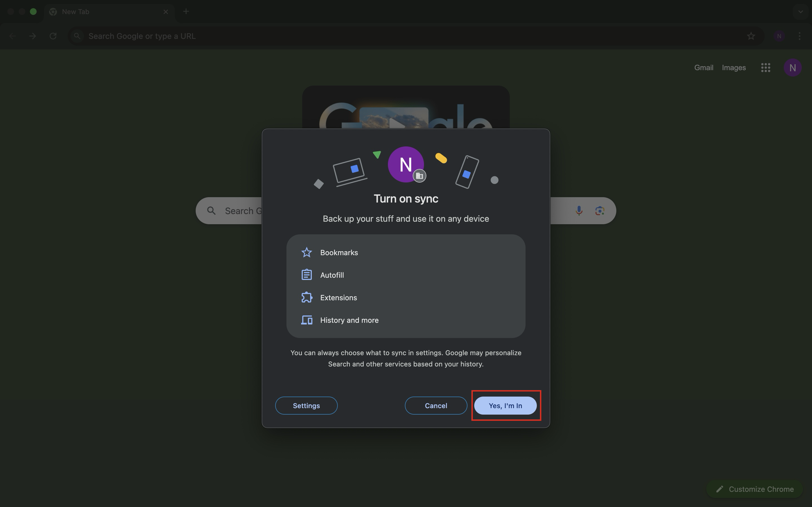Viewport: 812px width, 507px height.
Task: Click the new tab plus button
Action: [x=186, y=11]
